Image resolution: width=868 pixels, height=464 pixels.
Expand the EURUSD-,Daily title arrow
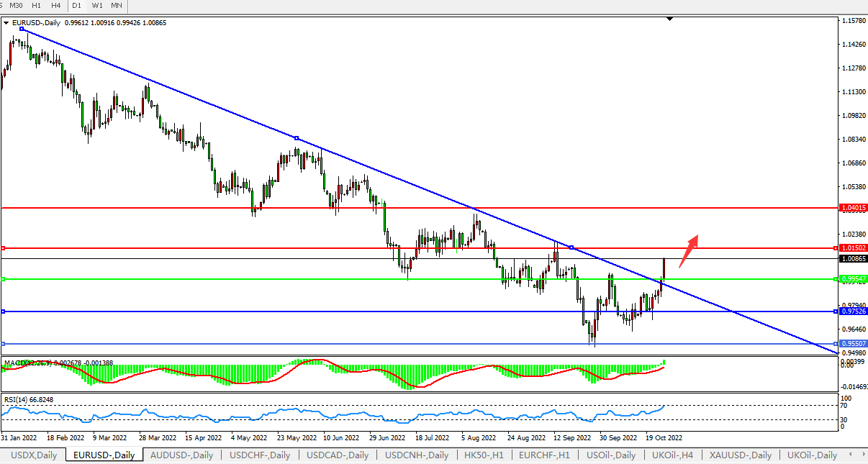tap(6, 23)
